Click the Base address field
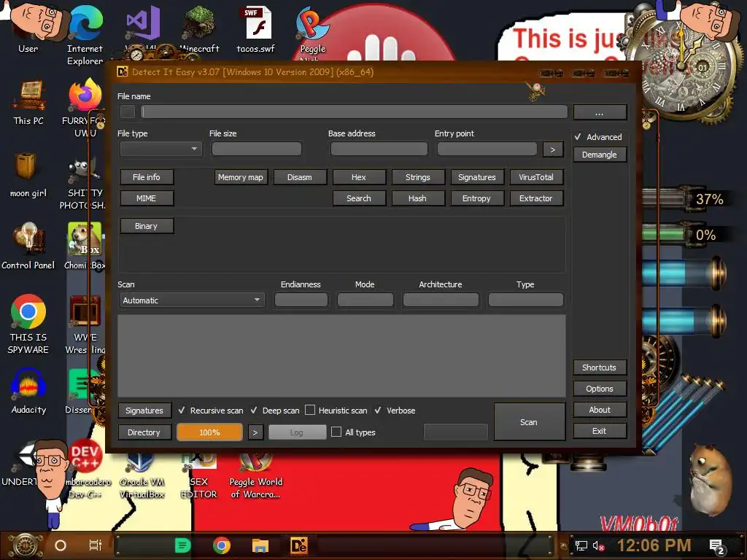This screenshot has height=560, width=747. [x=379, y=149]
